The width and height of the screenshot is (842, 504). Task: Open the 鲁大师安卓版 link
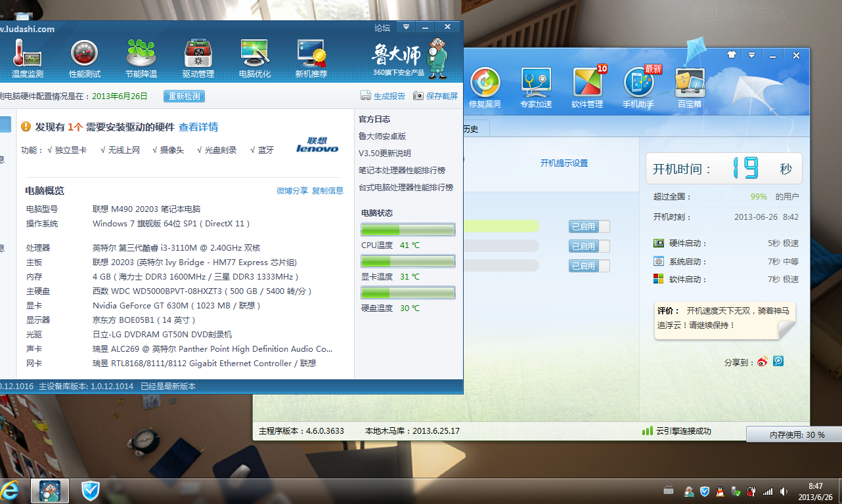382,136
